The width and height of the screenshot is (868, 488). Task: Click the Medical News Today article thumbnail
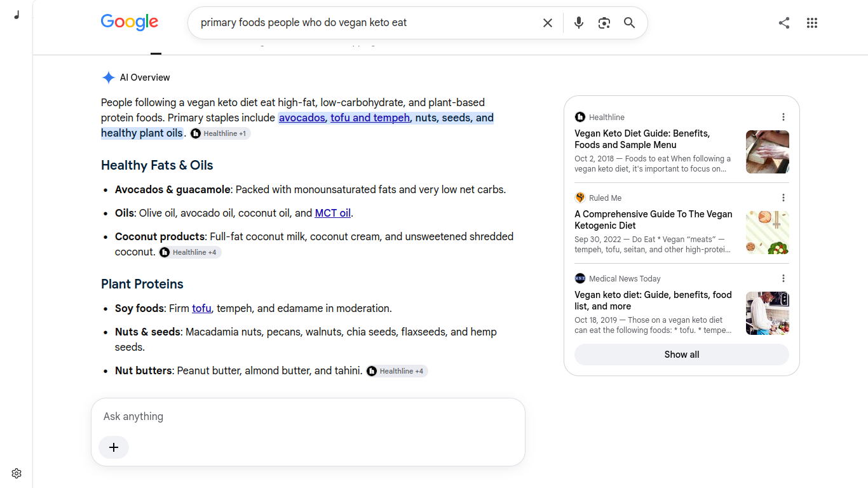(768, 313)
